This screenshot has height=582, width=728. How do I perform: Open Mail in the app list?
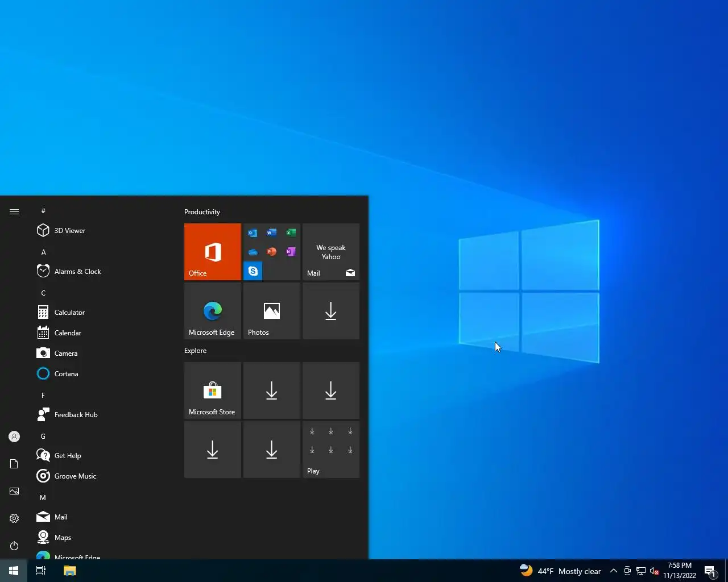pyautogui.click(x=101, y=517)
